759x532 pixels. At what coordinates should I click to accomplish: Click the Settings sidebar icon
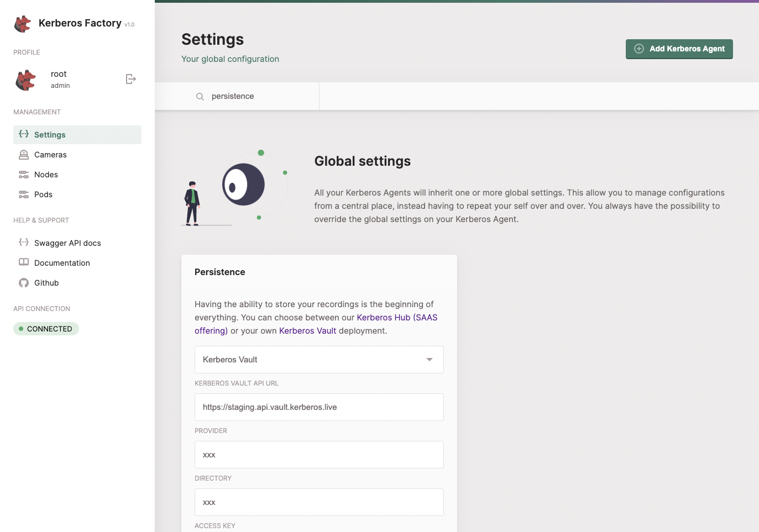(x=23, y=134)
